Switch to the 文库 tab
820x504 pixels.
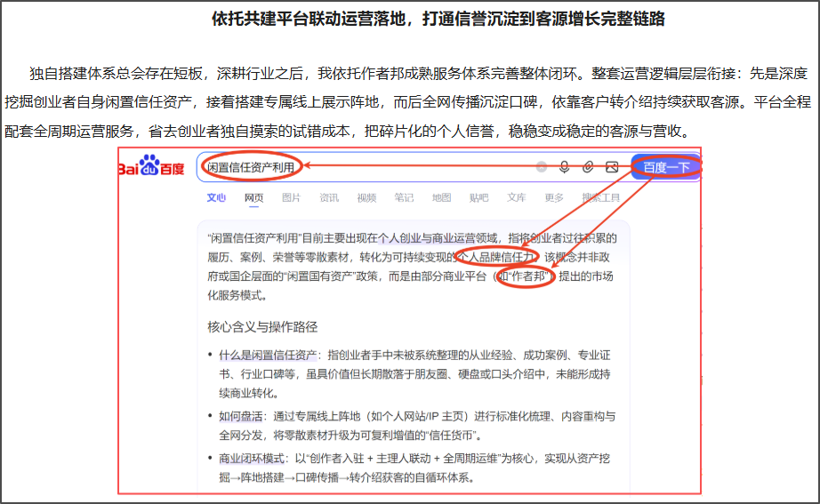coord(516,197)
